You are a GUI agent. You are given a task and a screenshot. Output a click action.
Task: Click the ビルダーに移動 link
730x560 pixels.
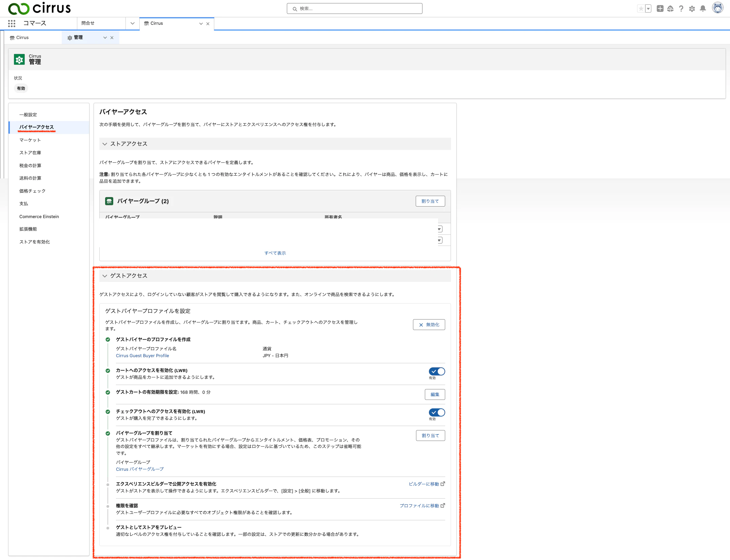427,484
